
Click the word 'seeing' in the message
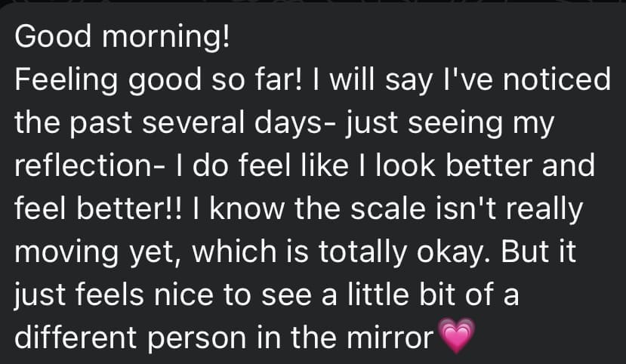455,124
